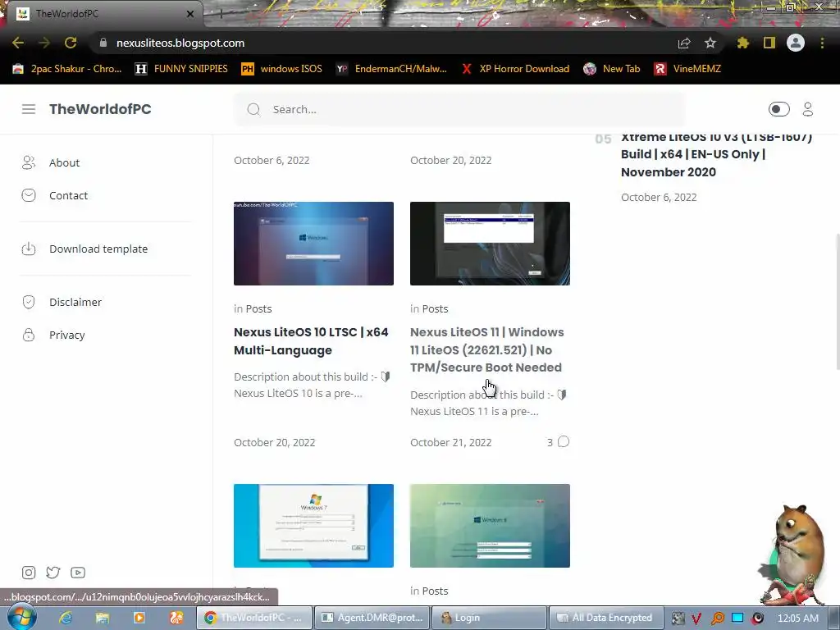Open Nexus LiteOS 10 LTSC post title
This screenshot has width=840, height=630.
(x=311, y=341)
